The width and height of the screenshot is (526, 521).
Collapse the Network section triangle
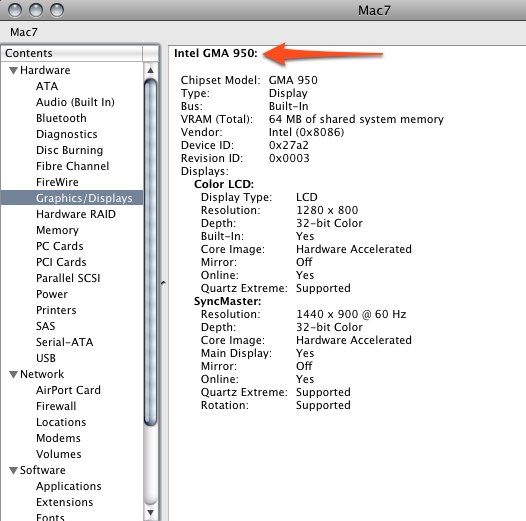(x=13, y=374)
